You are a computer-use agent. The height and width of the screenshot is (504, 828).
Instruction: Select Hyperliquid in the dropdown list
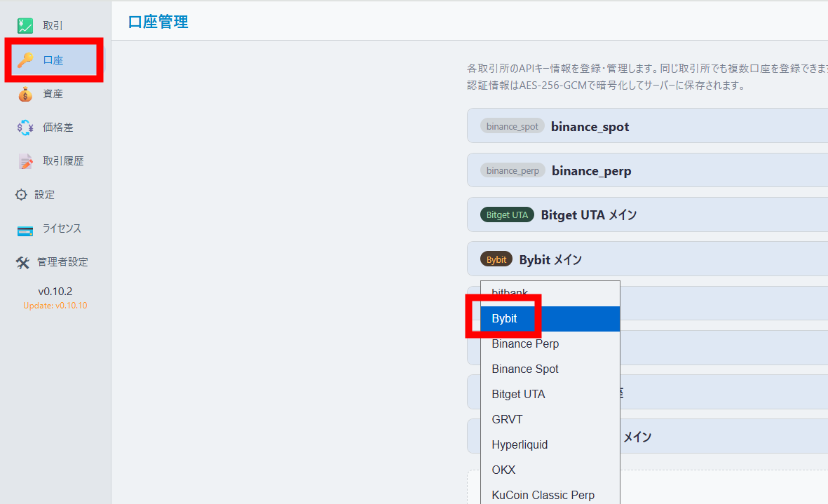(520, 444)
